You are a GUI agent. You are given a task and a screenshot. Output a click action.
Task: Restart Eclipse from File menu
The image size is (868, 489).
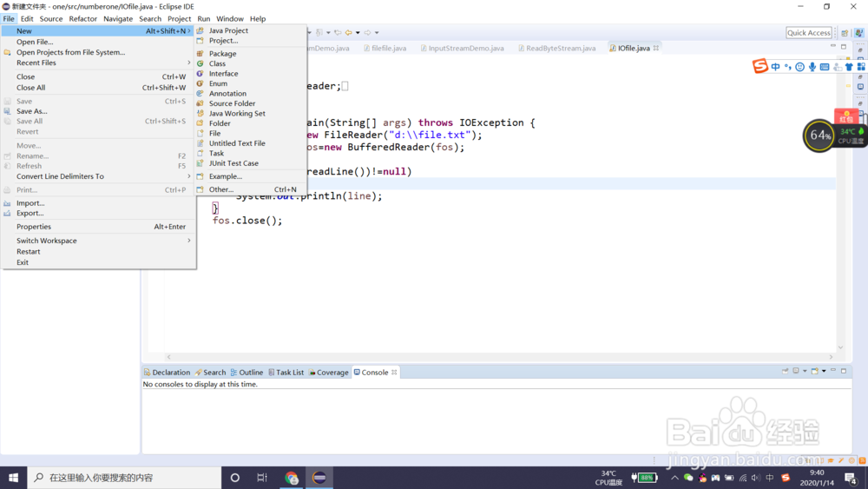(99, 251)
